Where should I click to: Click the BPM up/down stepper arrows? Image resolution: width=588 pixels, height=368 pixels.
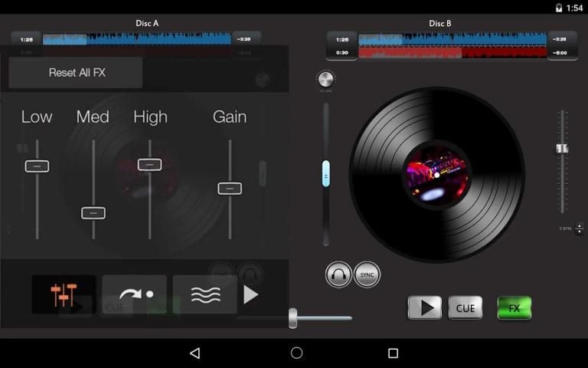pos(579,228)
